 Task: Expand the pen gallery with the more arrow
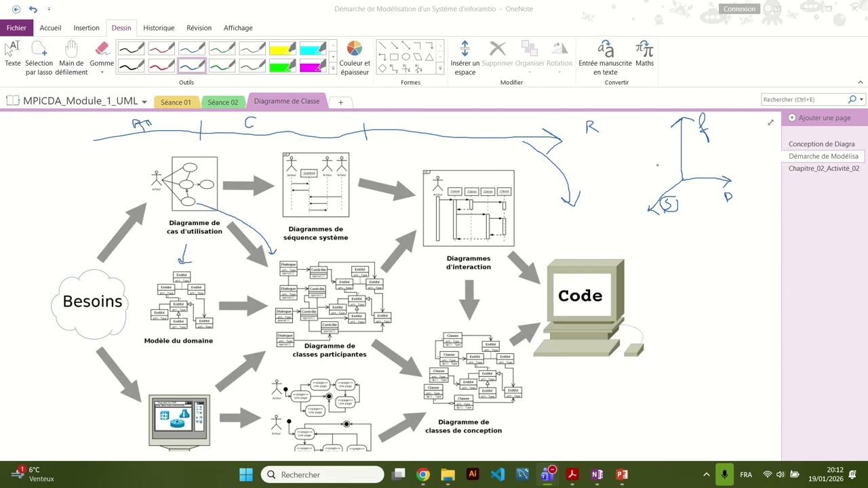[333, 68]
